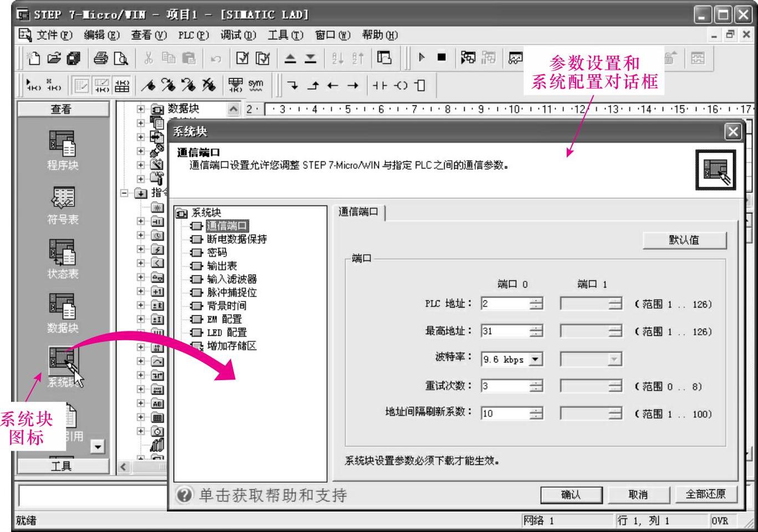Select LED 配置 in the system block tree
The height and width of the screenshot is (532, 758).
coord(227,332)
